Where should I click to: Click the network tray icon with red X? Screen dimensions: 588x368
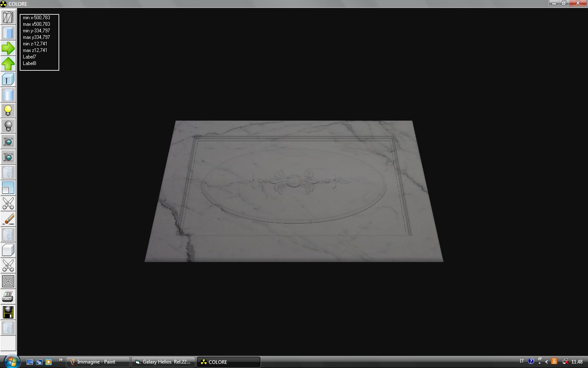tap(565, 361)
